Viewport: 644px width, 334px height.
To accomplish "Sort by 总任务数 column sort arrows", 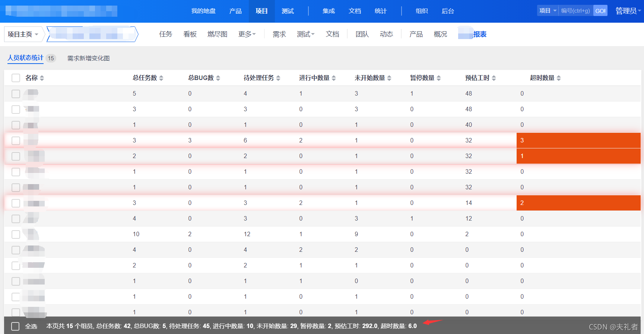I will (161, 78).
